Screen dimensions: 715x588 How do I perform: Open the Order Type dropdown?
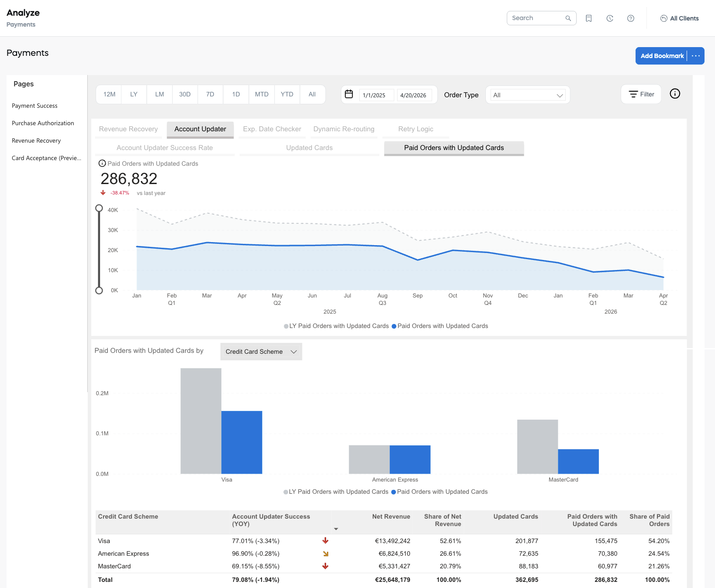528,95
